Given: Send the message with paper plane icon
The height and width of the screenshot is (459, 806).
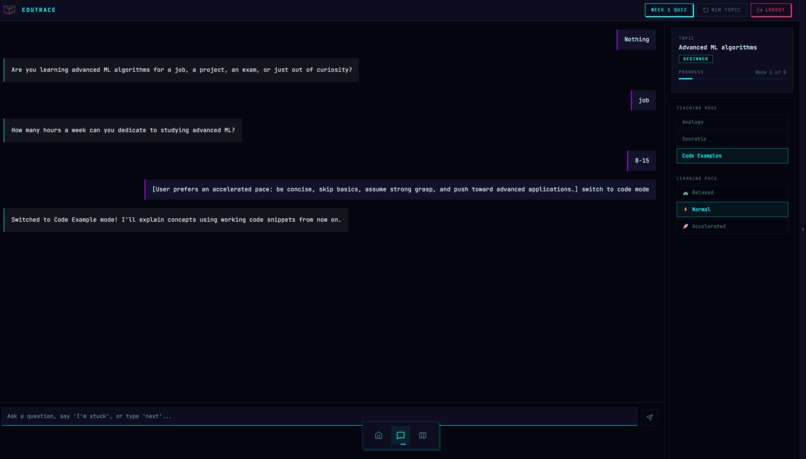Looking at the screenshot, I should [x=649, y=417].
